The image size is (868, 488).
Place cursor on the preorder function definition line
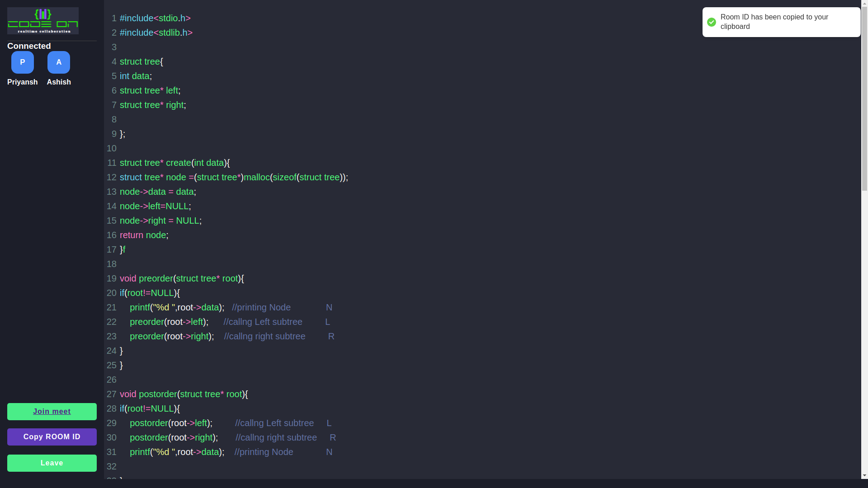click(181, 278)
